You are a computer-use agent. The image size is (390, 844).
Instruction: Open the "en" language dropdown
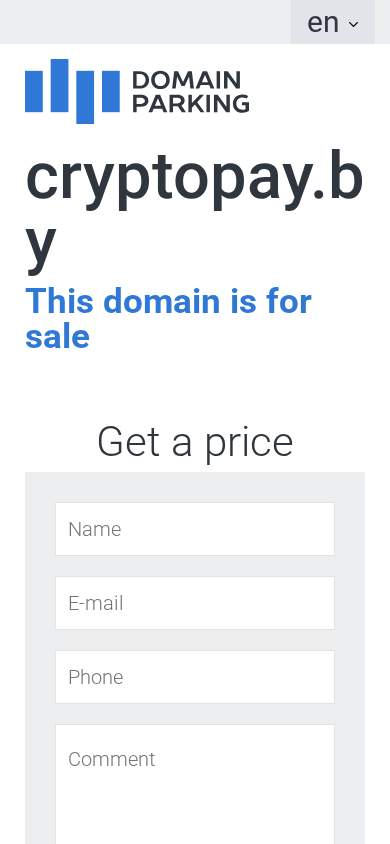[333, 22]
